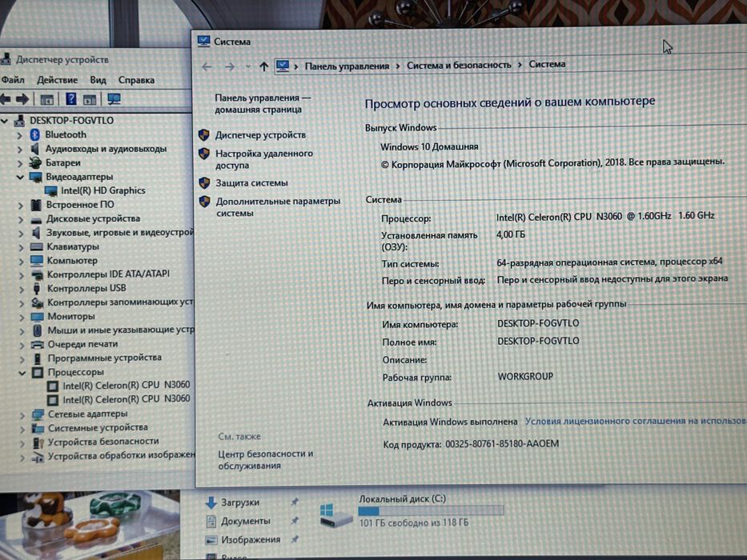Click Система и безопасность breadcrumb
This screenshot has height=560, width=747.
459,65
